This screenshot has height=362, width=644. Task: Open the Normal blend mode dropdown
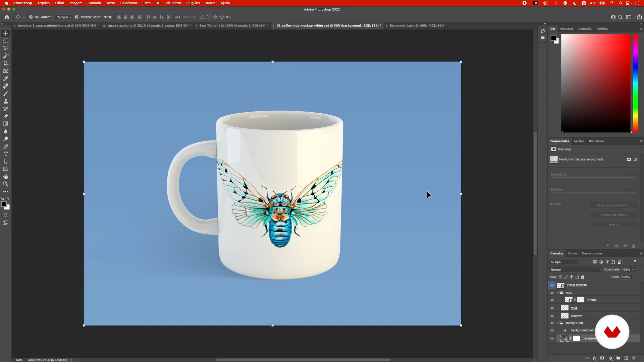(x=576, y=269)
